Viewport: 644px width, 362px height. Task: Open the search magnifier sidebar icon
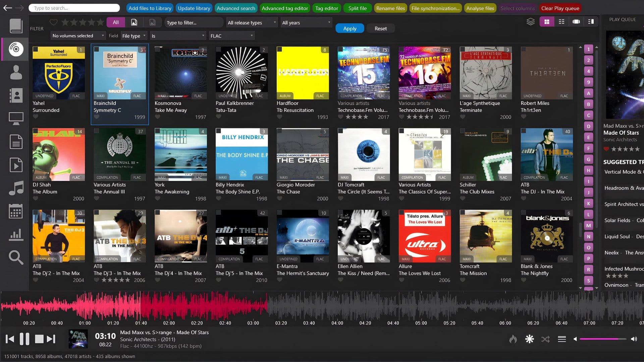click(16, 257)
